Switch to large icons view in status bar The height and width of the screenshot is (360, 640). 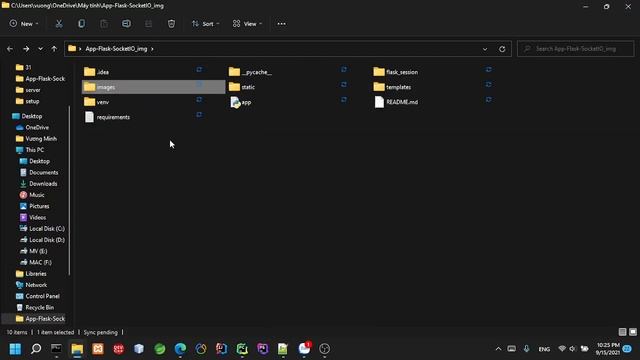[x=633, y=332]
